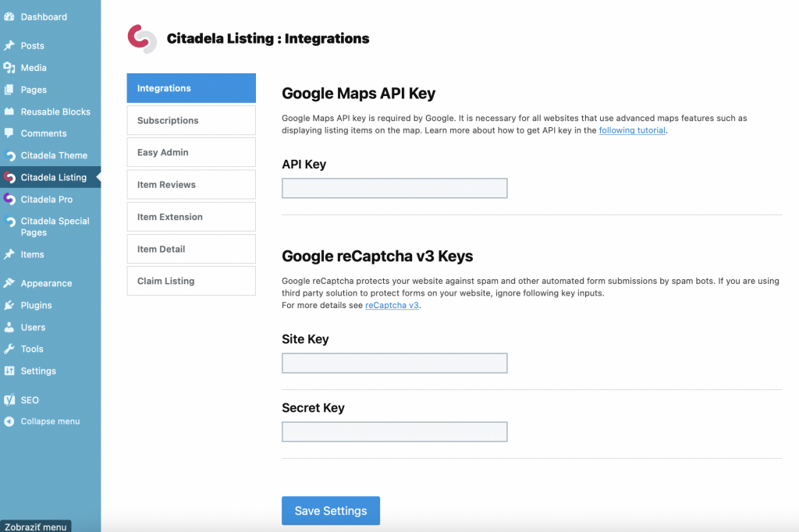
Task: Click the Appearance paintbrush icon
Action: point(9,283)
